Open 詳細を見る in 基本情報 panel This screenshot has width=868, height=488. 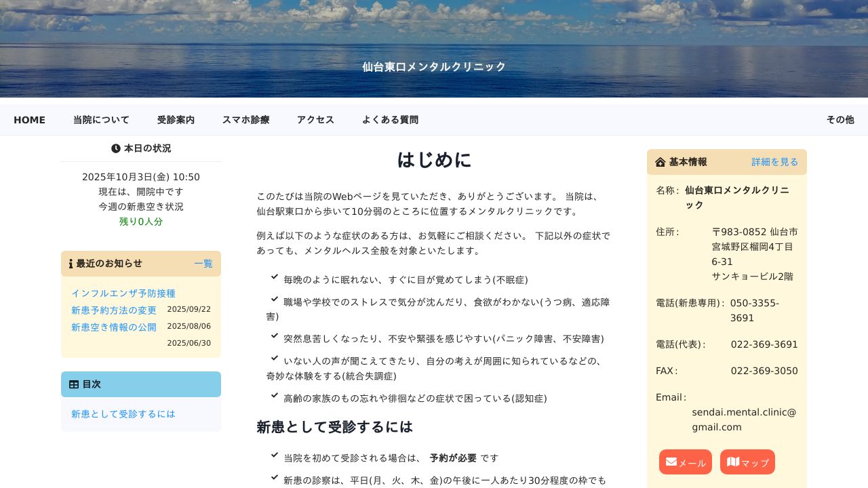pyautogui.click(x=774, y=162)
